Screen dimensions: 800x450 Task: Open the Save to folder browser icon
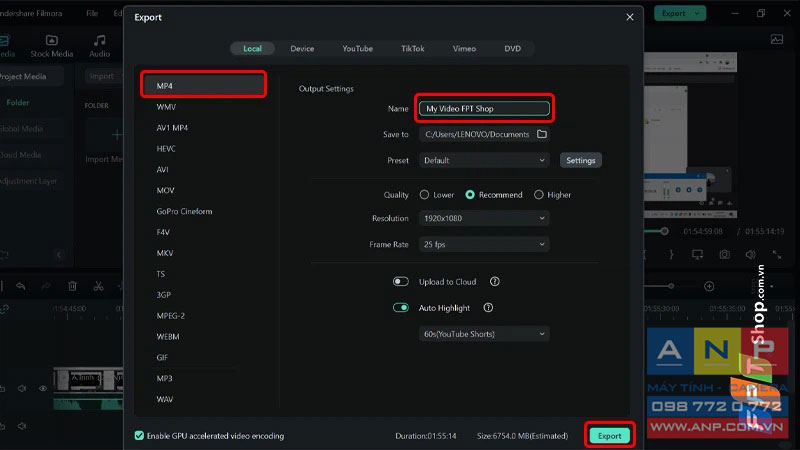[542, 134]
